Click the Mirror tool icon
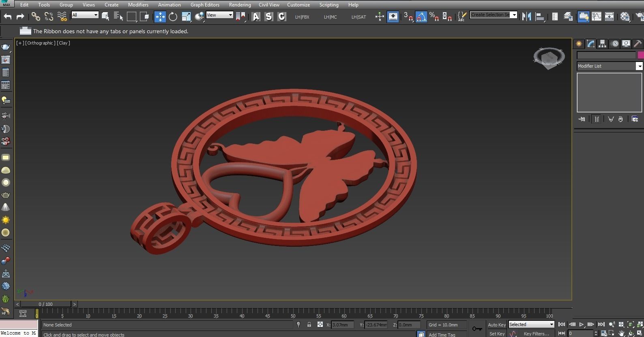This screenshot has width=644, height=337. point(527,17)
